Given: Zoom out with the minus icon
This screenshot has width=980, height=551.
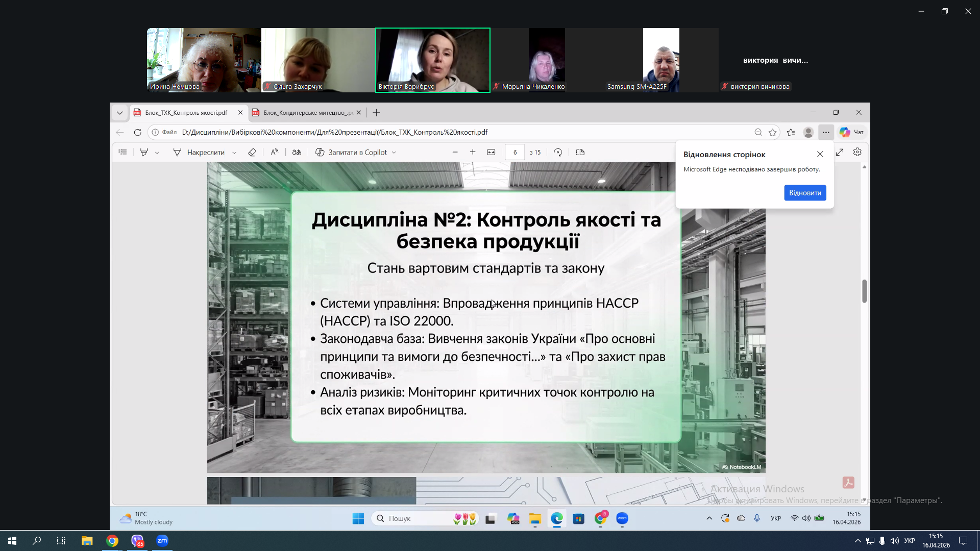Looking at the screenshot, I should (x=455, y=152).
